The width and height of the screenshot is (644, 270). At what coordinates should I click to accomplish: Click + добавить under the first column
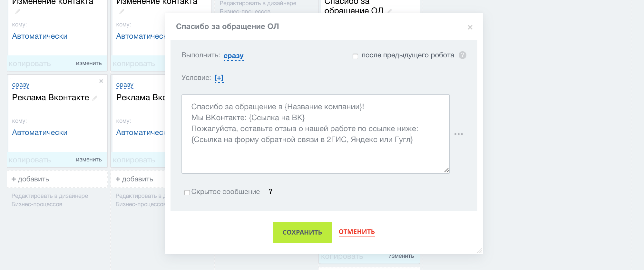[30, 179]
